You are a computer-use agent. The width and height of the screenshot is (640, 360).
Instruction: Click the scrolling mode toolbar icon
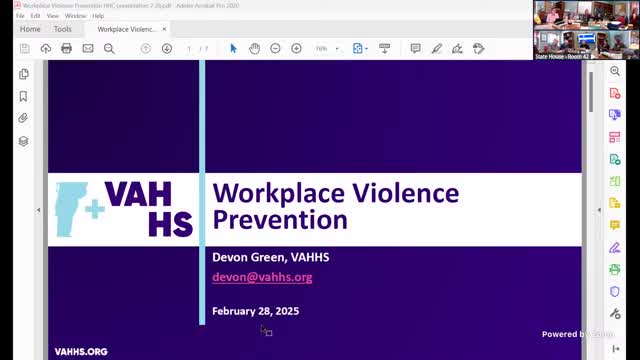click(x=384, y=49)
